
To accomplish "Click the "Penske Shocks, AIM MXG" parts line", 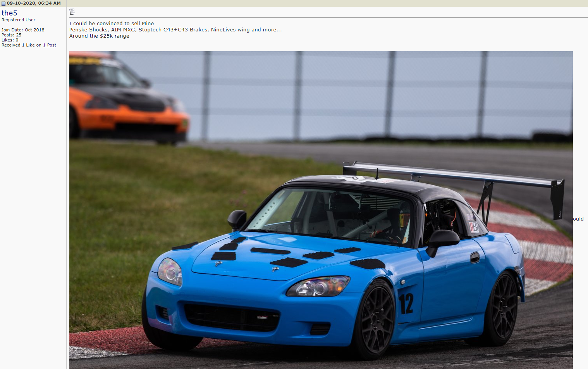I will (175, 30).
